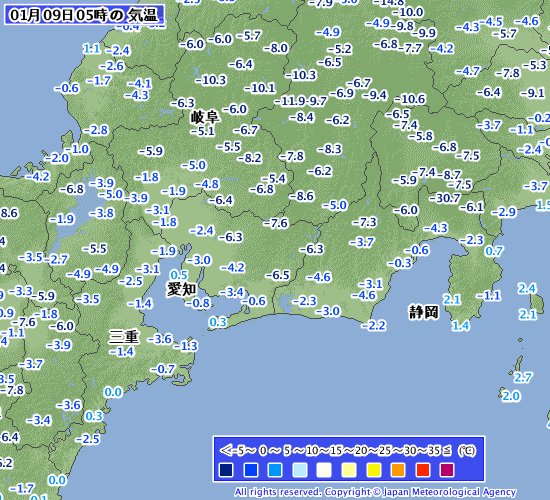Image resolution: width=550 pixels, height=500 pixels.
Task: Select the -3.8 temperature value
Action: tap(101, 213)
